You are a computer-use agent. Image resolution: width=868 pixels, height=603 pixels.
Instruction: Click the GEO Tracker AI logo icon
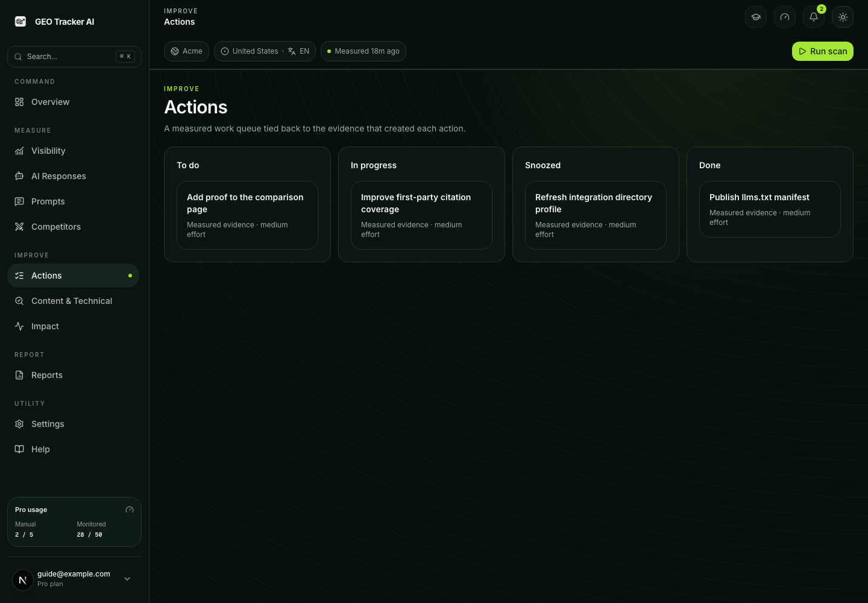(20, 22)
